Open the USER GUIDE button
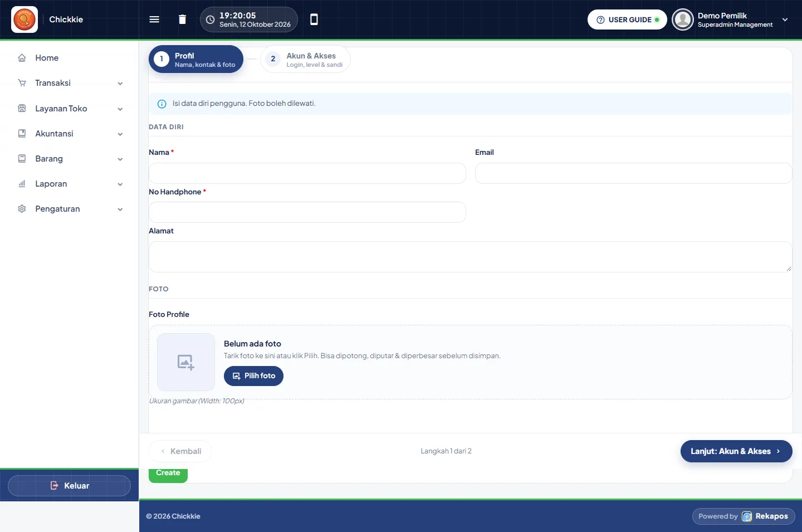Viewport: 802px width, 532px height. click(627, 19)
